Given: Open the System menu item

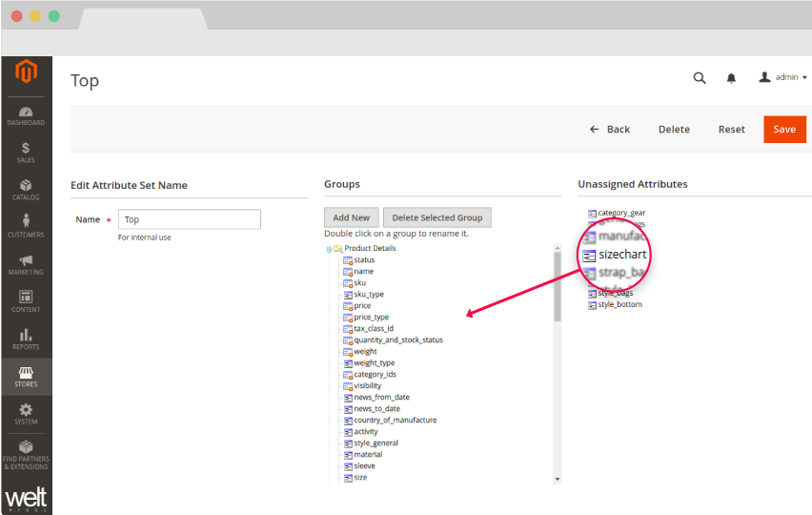Looking at the screenshot, I should [26, 414].
